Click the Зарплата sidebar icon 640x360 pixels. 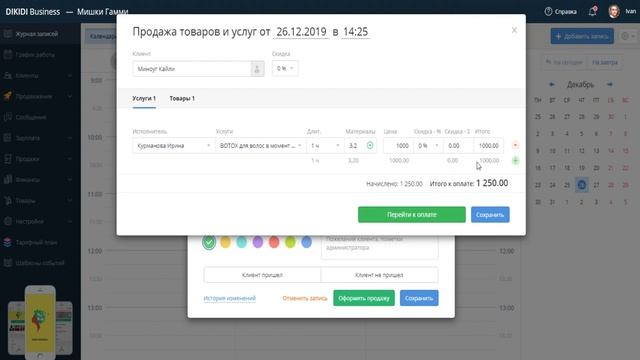[x=8, y=138]
